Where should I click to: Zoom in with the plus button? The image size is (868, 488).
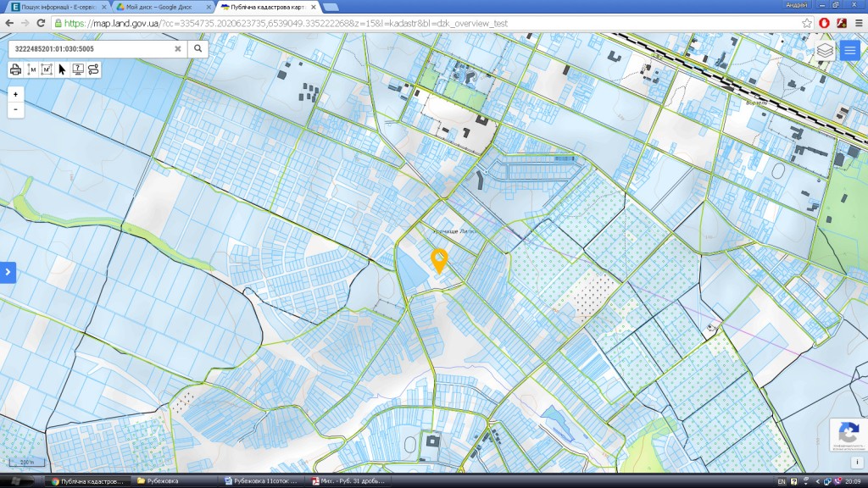click(16, 94)
